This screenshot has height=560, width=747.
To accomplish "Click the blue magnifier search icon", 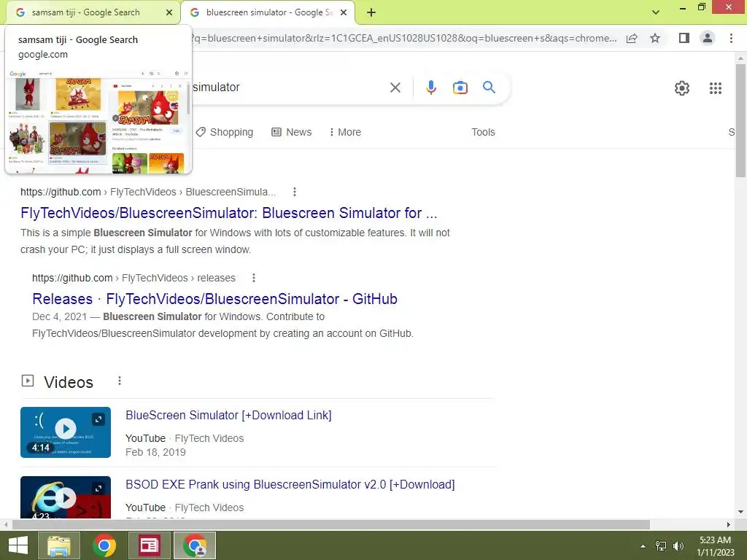I will click(489, 87).
